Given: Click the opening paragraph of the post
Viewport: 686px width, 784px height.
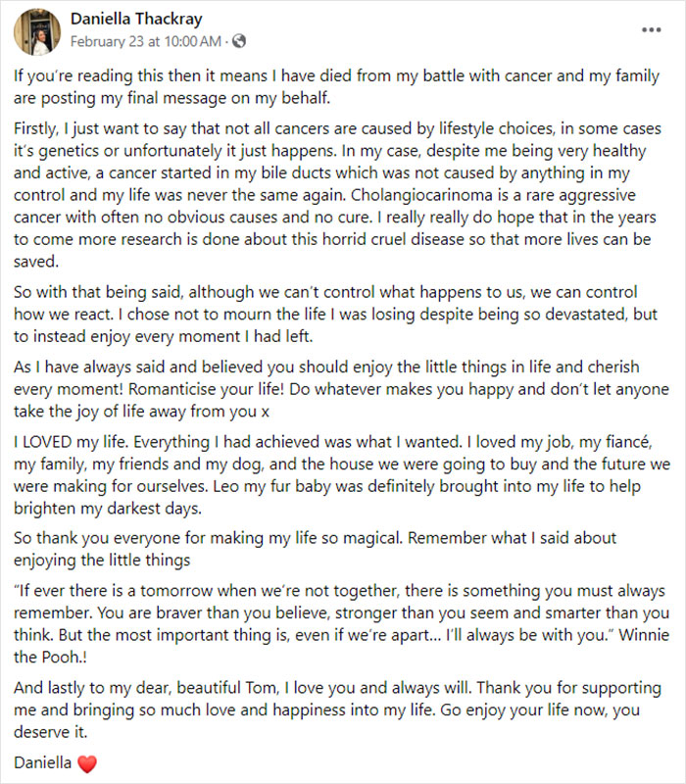Looking at the screenshot, I should click(343, 84).
